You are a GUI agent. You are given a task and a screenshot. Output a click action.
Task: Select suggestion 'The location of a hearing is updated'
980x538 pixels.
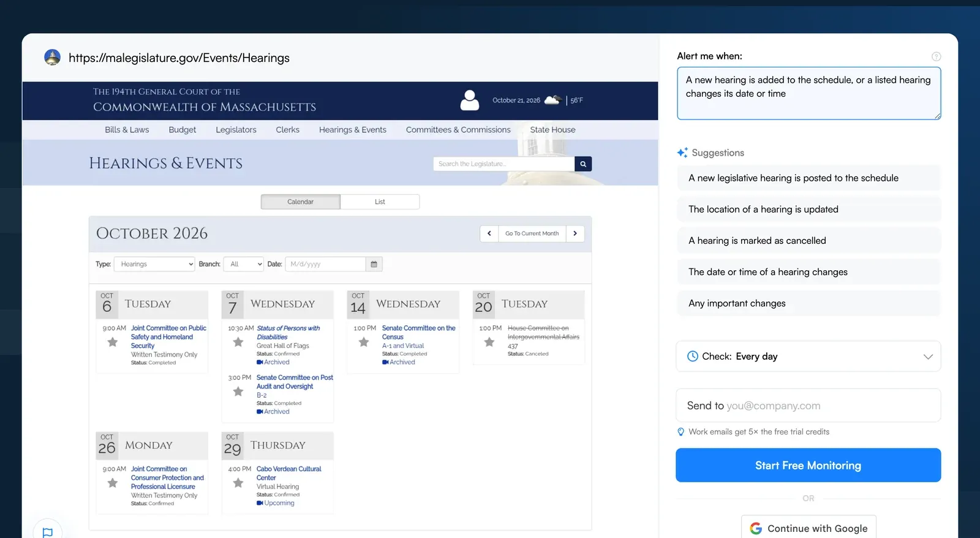click(809, 210)
